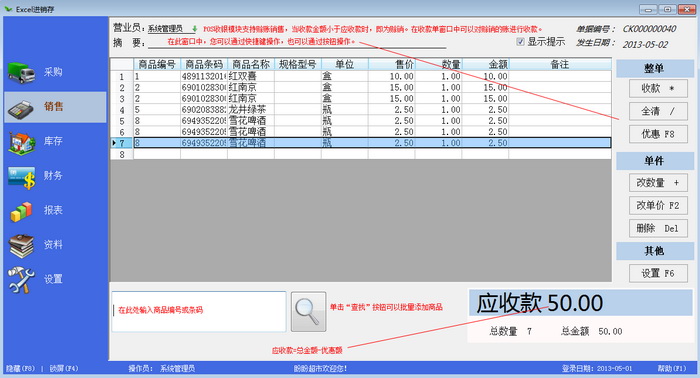Select row 2 product name 红南京
Viewport: 700px width, 378px height.
click(251, 87)
